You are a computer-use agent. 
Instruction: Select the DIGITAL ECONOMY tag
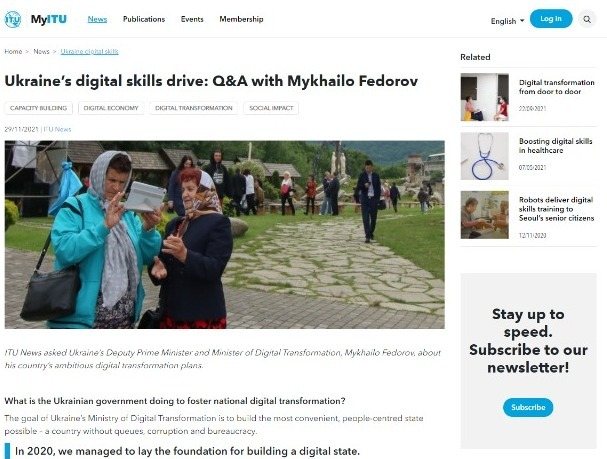(111, 108)
